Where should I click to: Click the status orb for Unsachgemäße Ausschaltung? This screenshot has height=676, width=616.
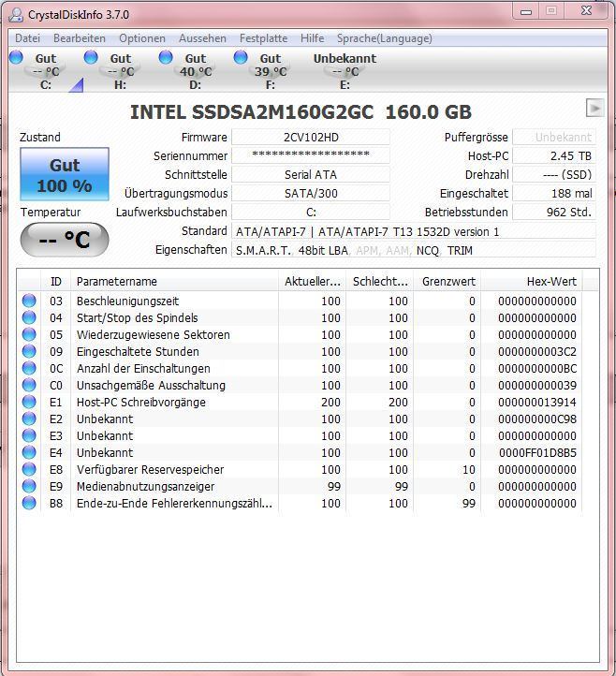tap(29, 385)
